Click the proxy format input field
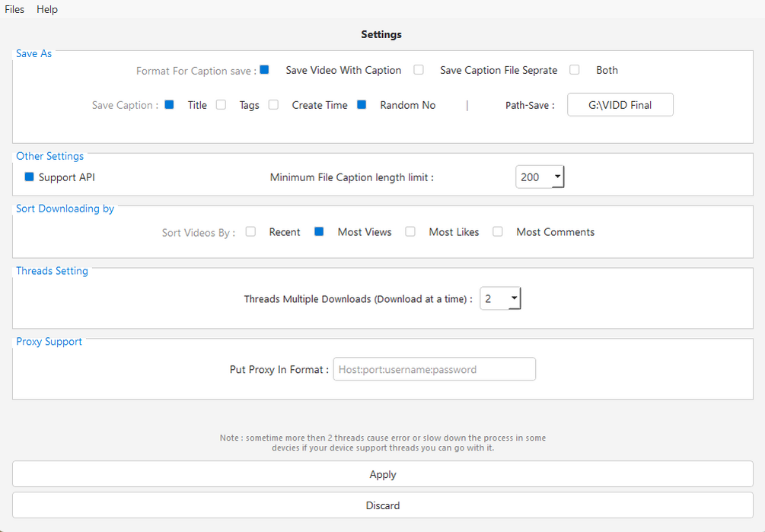This screenshot has height=532, width=765. click(x=434, y=369)
